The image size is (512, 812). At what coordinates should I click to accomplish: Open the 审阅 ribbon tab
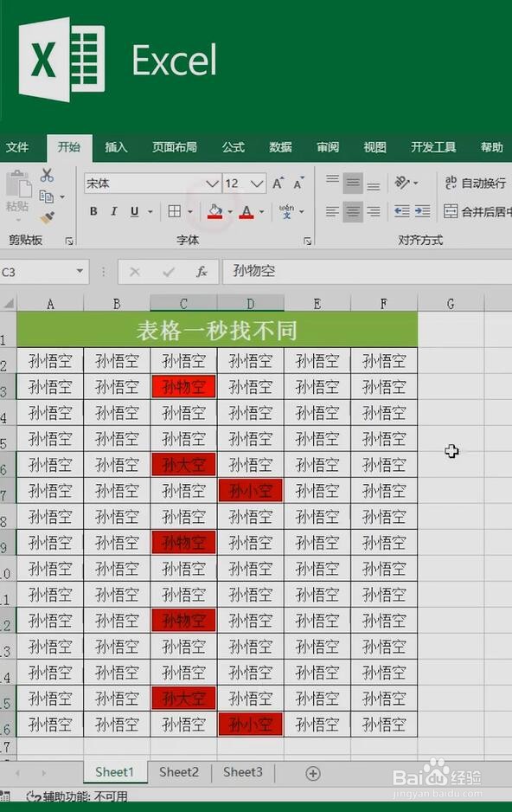(328, 147)
